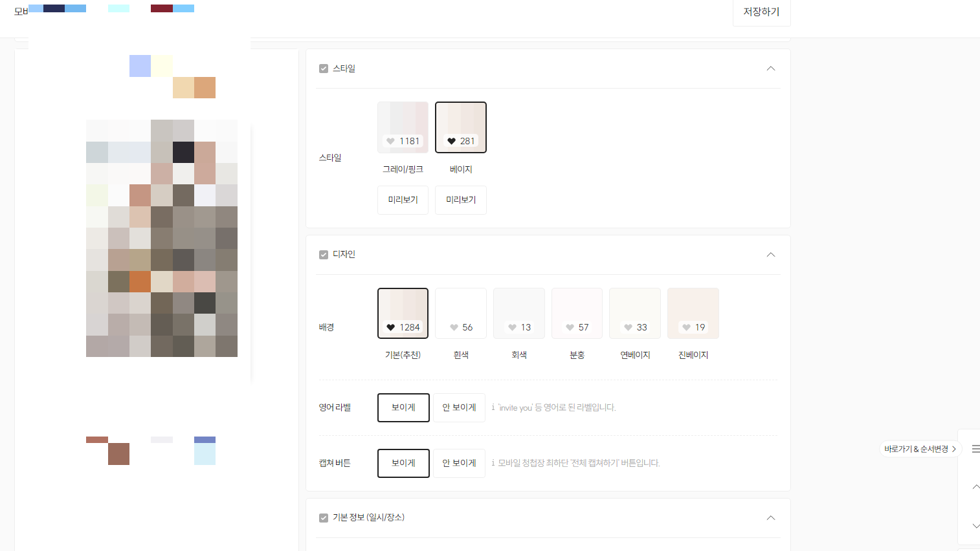The image size is (980, 551).
Task: Click the scroll-up arrow icon at right edge
Action: pyautogui.click(x=975, y=487)
